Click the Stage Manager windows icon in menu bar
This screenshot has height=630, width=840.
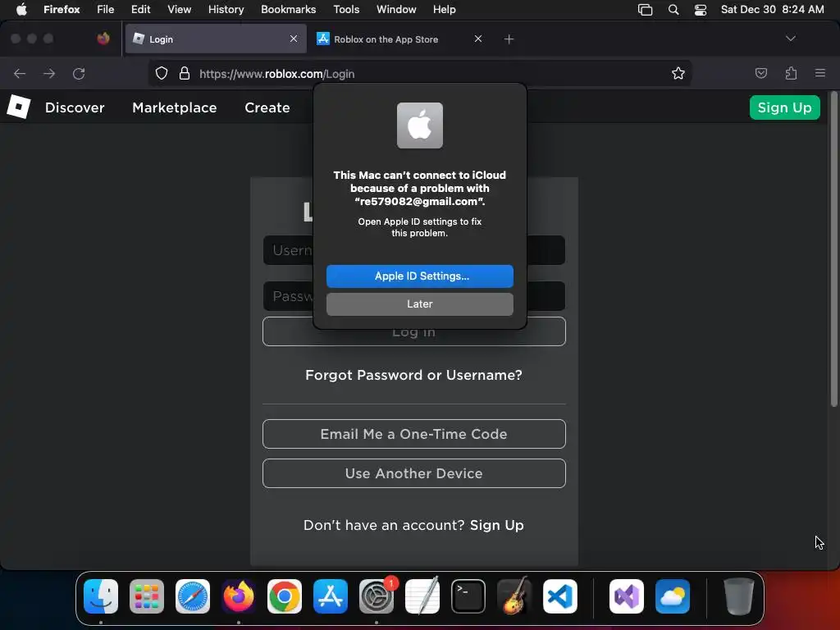coord(645,10)
